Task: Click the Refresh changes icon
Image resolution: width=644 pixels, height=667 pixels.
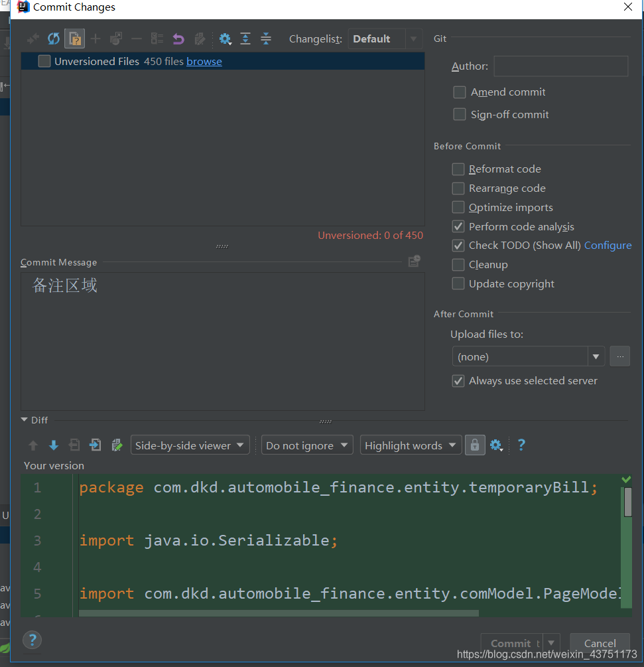Action: pos(54,39)
